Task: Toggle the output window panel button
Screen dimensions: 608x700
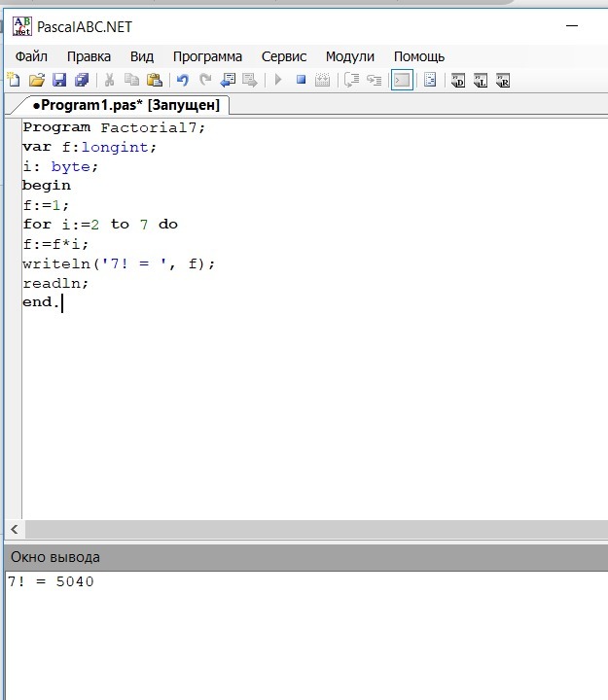Action: coord(401,81)
